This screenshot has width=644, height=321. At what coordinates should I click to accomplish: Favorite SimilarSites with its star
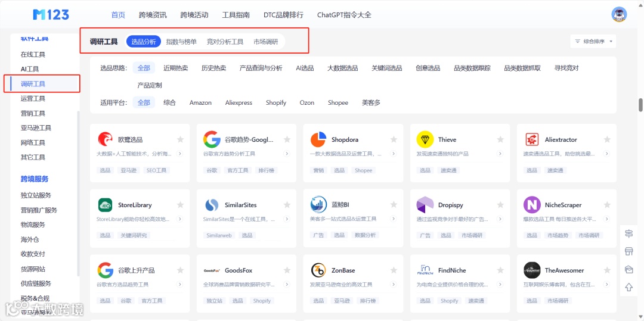point(287,205)
